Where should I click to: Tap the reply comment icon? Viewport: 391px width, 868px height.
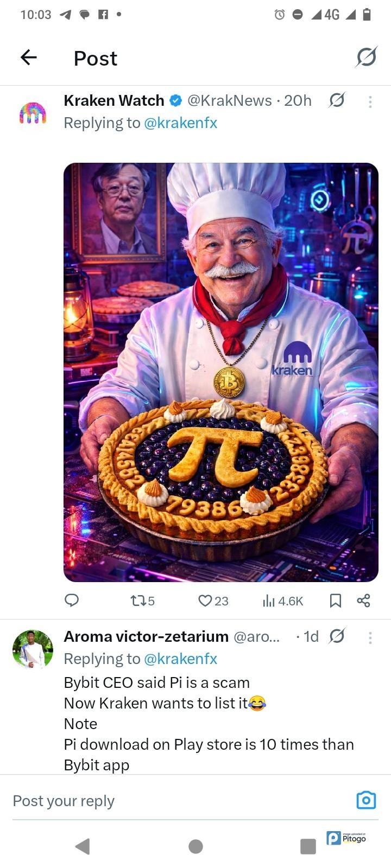72,600
